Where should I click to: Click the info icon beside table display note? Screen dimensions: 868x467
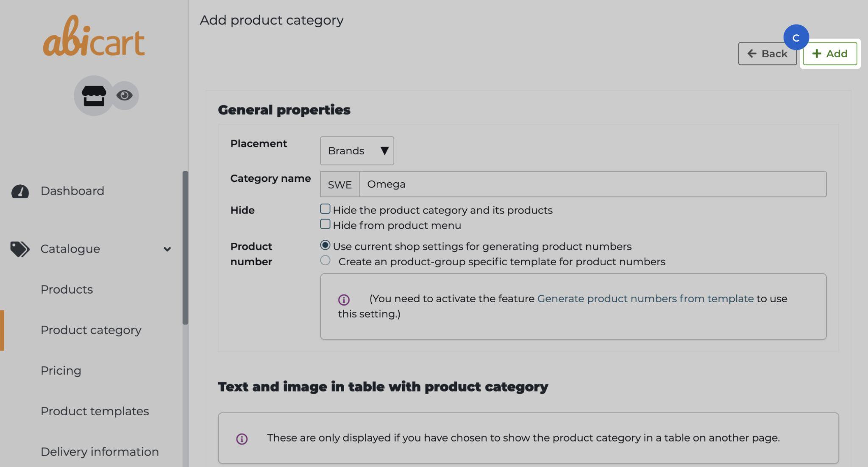pos(242,439)
